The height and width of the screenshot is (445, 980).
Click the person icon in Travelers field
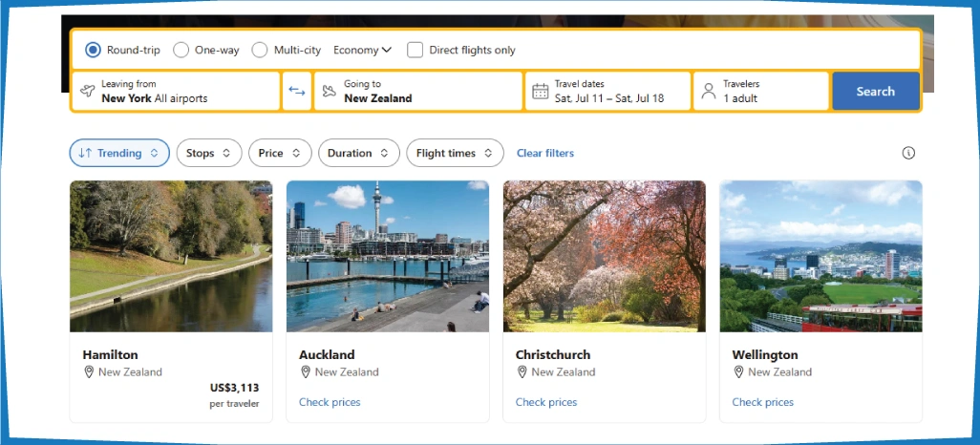(x=708, y=92)
